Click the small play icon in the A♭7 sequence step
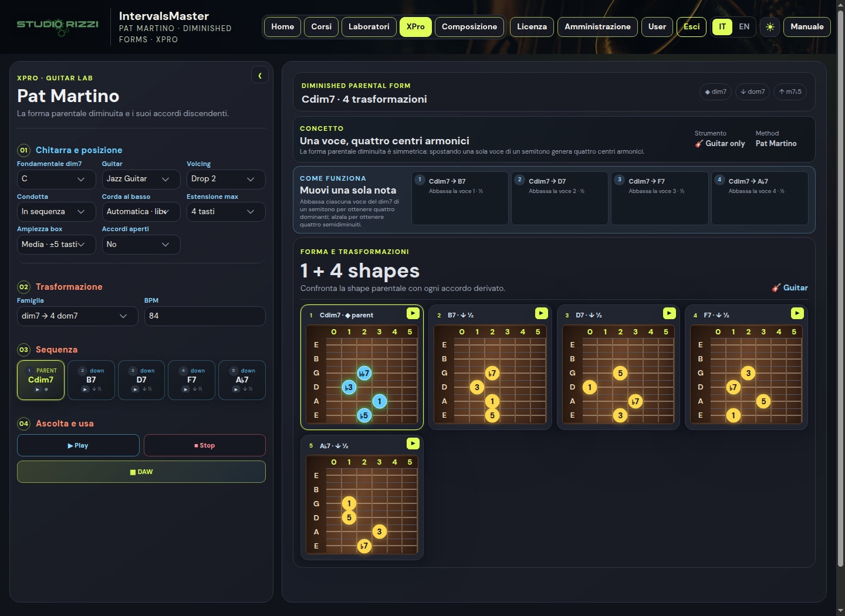The width and height of the screenshot is (845, 616). (x=236, y=390)
